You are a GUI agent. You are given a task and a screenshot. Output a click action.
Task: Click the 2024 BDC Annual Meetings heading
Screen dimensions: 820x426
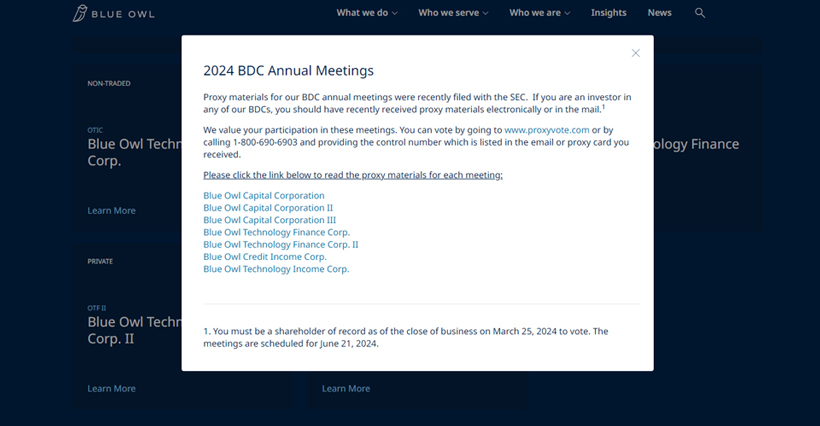tap(288, 71)
